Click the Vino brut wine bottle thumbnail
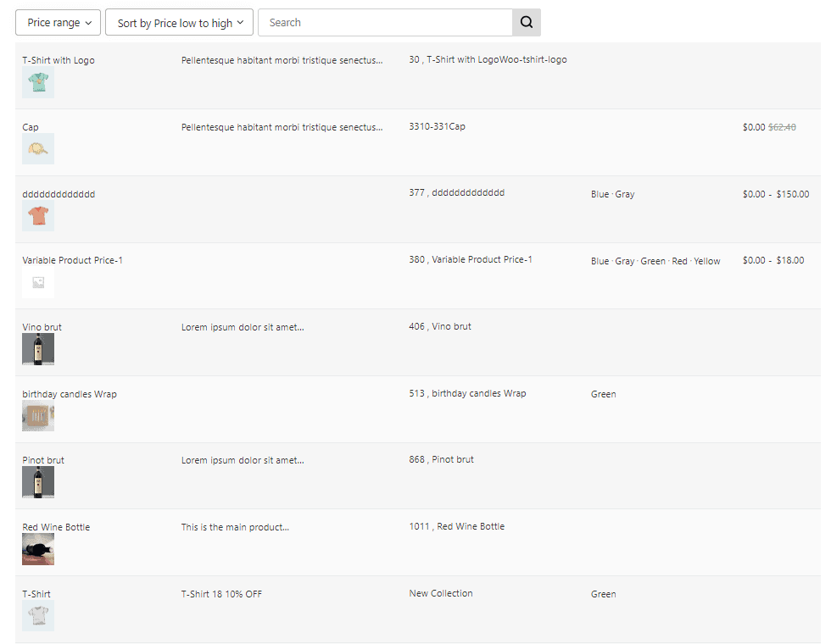This screenshot has height=644, width=831. [37, 349]
